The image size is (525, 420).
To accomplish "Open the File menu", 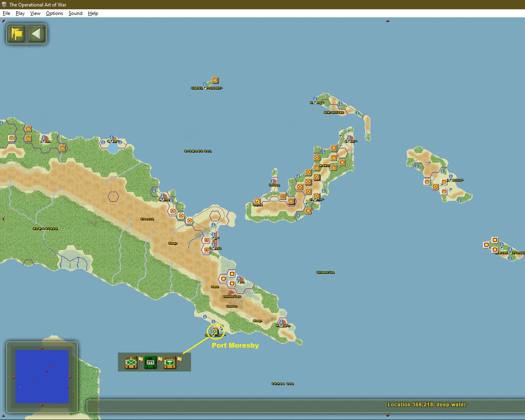I will tap(6, 13).
